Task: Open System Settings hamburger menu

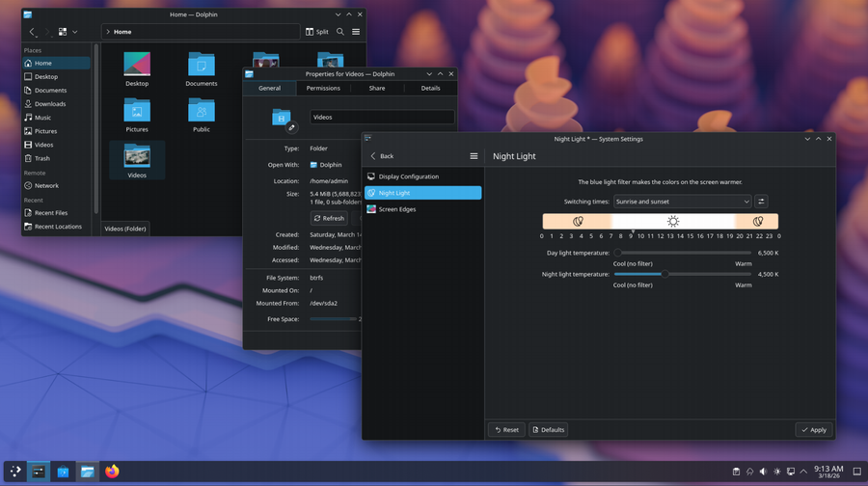Action: pyautogui.click(x=474, y=156)
